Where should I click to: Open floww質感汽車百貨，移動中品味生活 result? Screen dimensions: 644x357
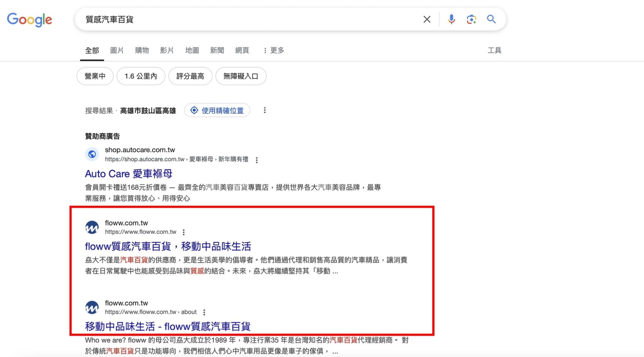click(x=168, y=246)
